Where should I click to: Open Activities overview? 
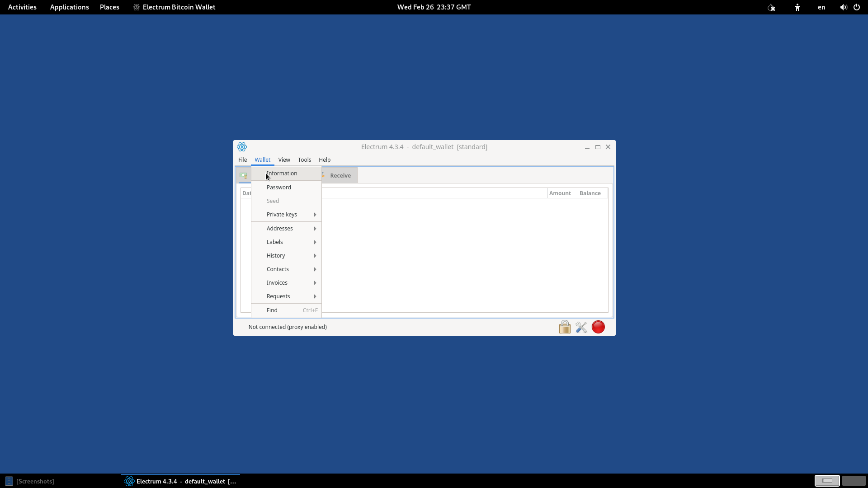pos(22,7)
